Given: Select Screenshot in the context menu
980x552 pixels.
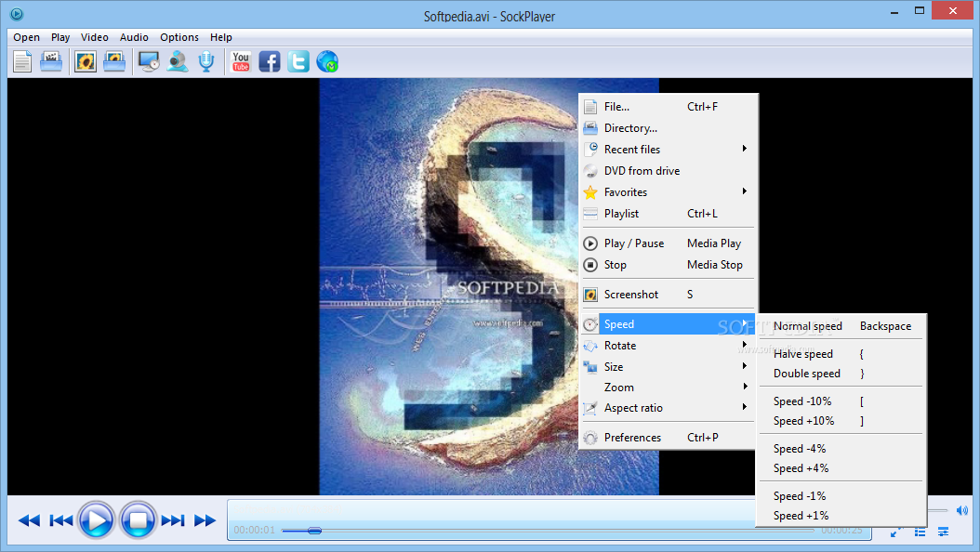Looking at the screenshot, I should pyautogui.click(x=668, y=294).
